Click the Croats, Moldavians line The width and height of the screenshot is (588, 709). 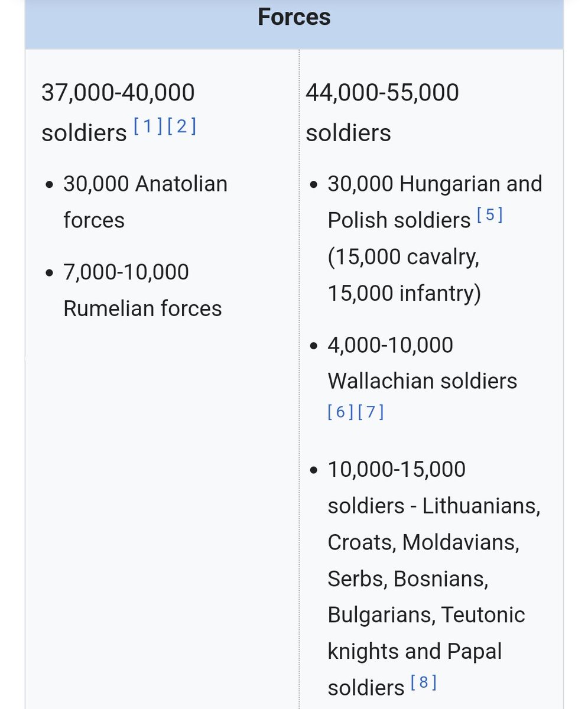424,542
